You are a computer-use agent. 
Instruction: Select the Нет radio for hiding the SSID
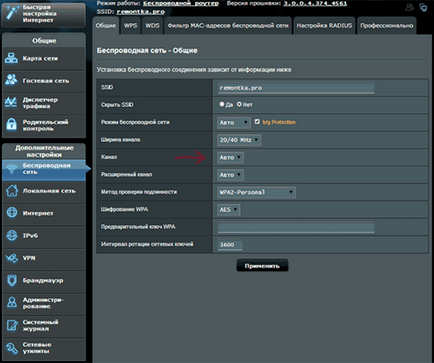click(239, 104)
